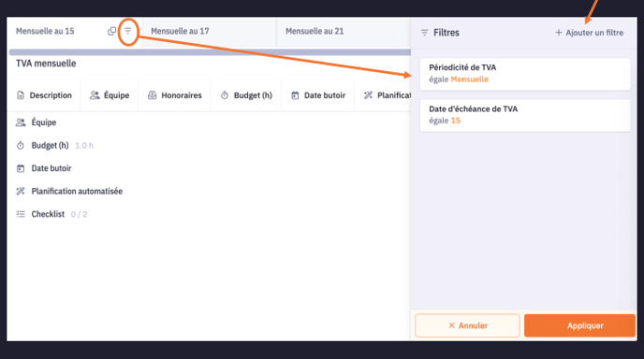Click the TVA mensuelle title
The width and height of the screenshot is (644, 359).
point(46,64)
